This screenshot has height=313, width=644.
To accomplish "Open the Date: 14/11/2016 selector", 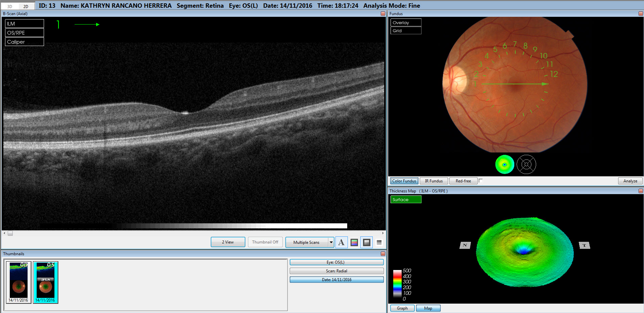I will pos(336,279).
